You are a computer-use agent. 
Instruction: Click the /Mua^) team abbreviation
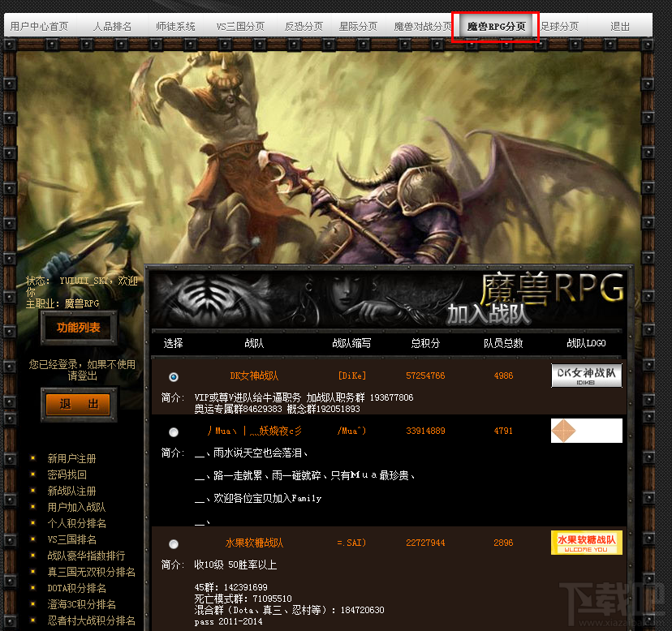(x=352, y=431)
